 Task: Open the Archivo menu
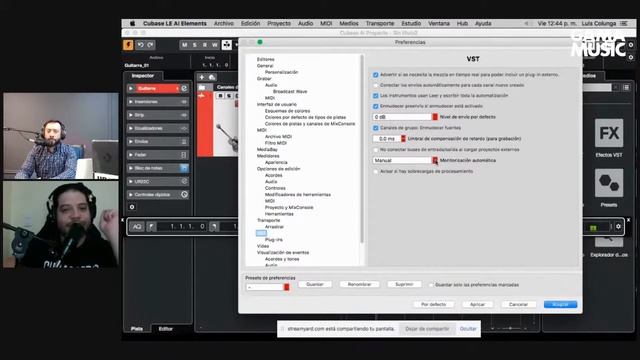pyautogui.click(x=224, y=23)
